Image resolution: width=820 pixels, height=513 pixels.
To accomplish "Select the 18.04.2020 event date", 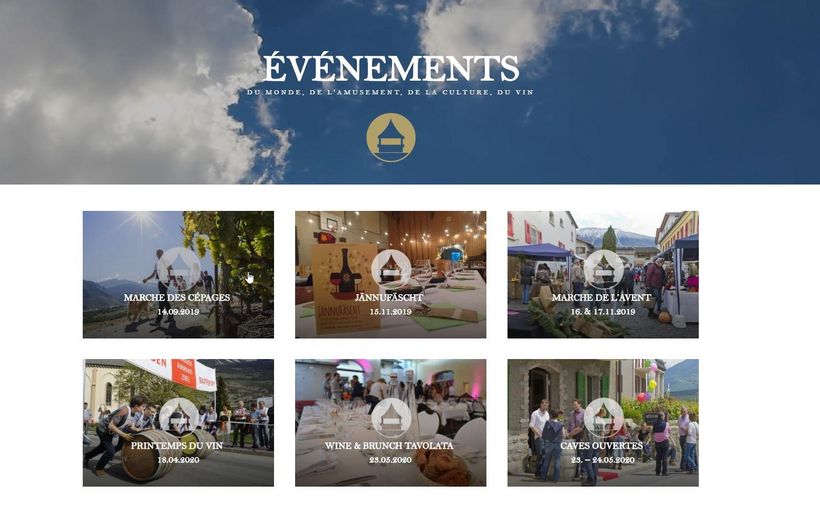I will point(178,460).
